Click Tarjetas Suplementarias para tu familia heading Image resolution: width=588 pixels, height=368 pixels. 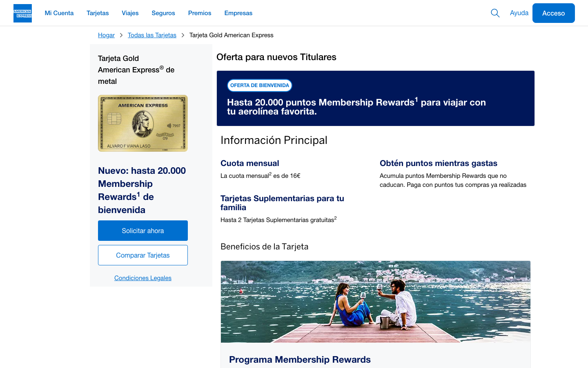282,203
